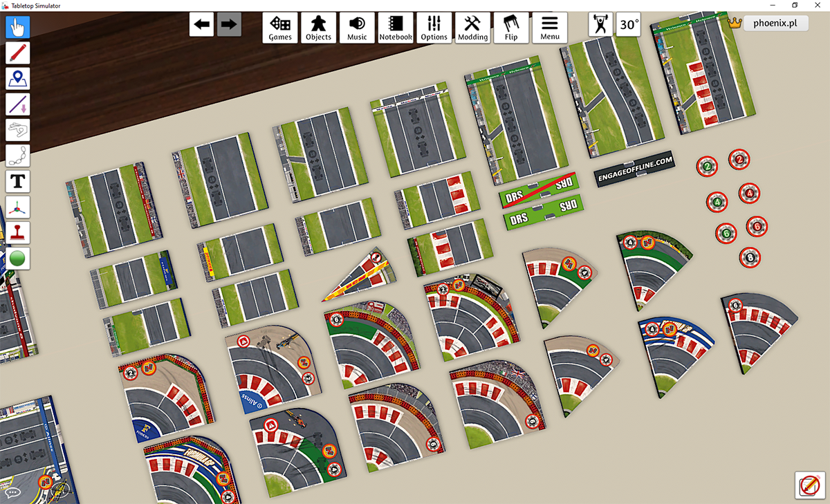
Task: Select the Zones tool
Action: pos(18,79)
